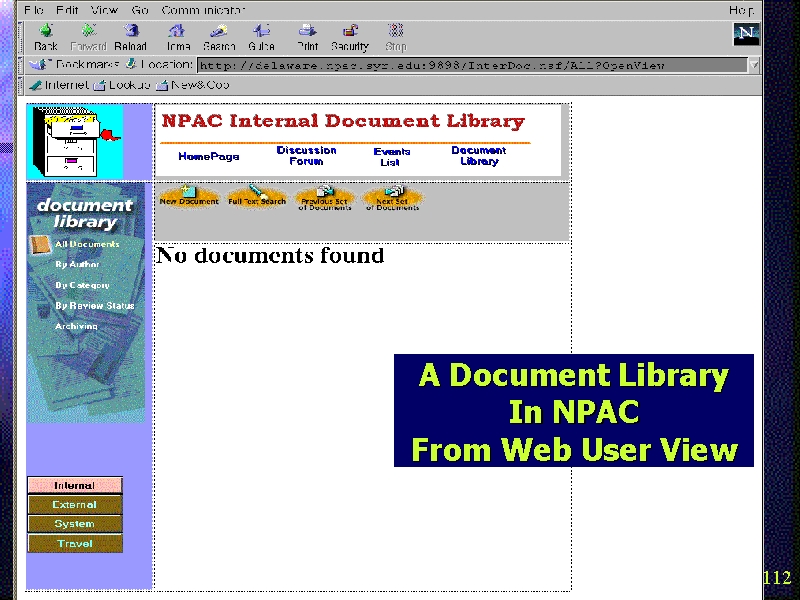Reload the current page
The image size is (800, 600).
[x=131, y=31]
